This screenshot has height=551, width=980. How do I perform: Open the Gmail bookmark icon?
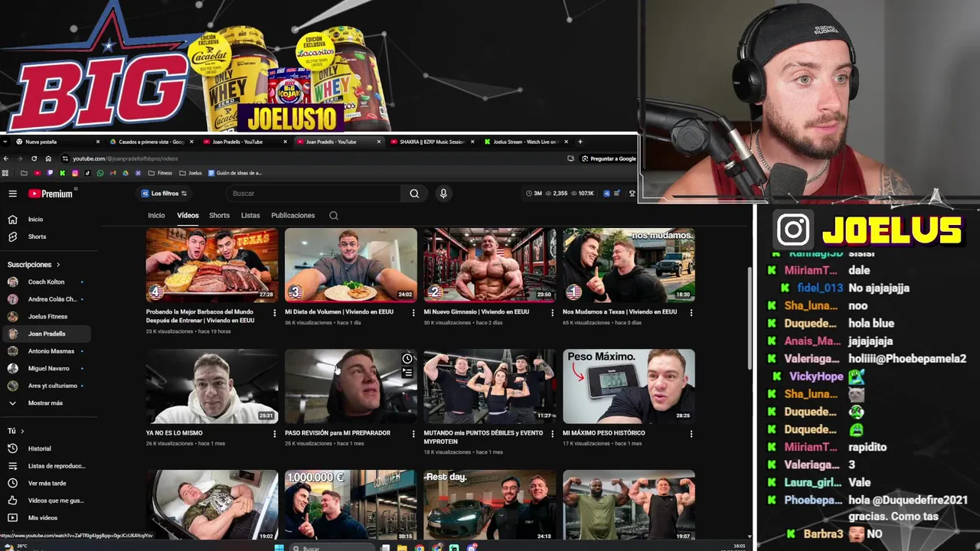coord(113,173)
